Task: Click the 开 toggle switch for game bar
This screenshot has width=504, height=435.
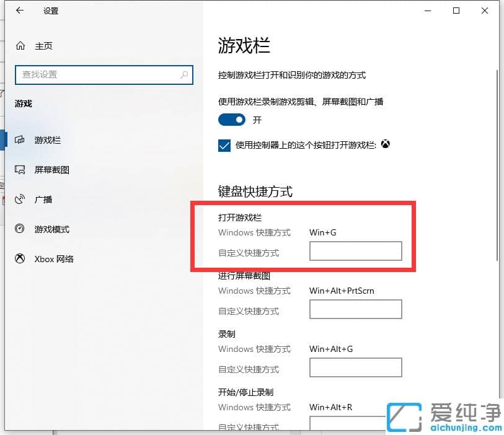Action: pyautogui.click(x=232, y=120)
